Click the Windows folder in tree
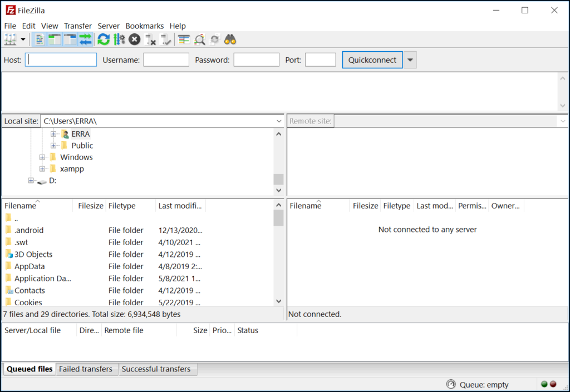This screenshot has height=392, width=570. (76, 157)
